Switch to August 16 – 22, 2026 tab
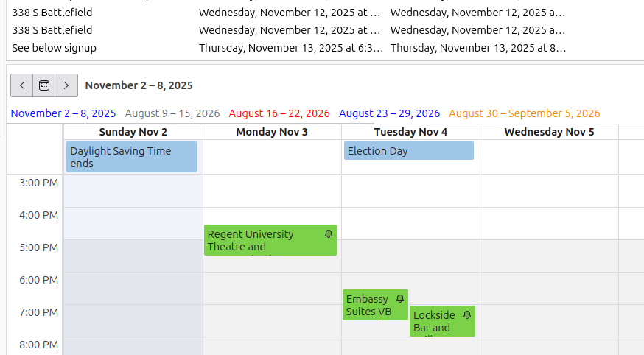The width and height of the screenshot is (644, 355). (x=279, y=113)
